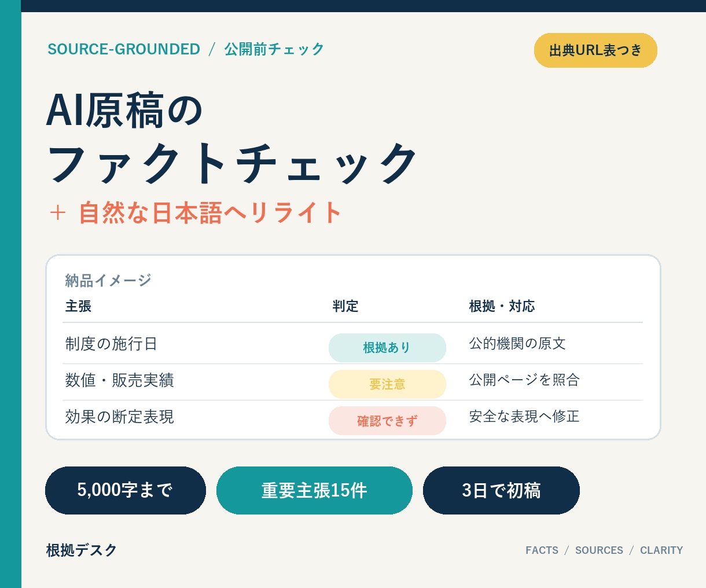Click the FACTS footer word

click(542, 550)
